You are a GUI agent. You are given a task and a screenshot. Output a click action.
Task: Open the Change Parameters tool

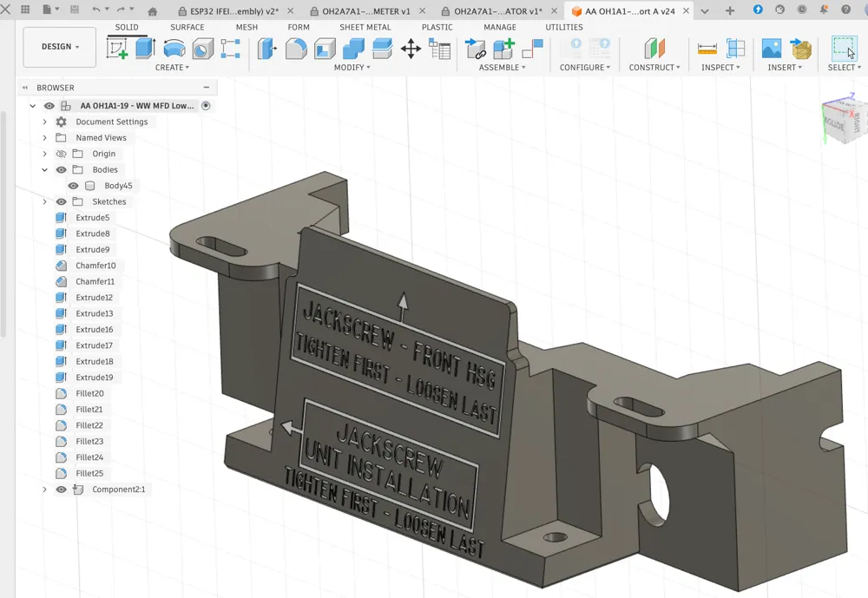(440, 49)
